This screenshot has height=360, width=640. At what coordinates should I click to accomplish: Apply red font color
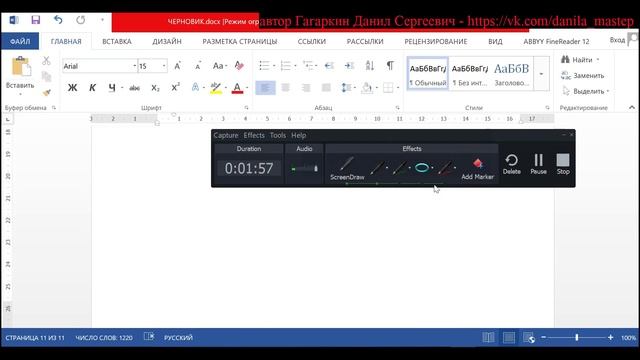(237, 88)
